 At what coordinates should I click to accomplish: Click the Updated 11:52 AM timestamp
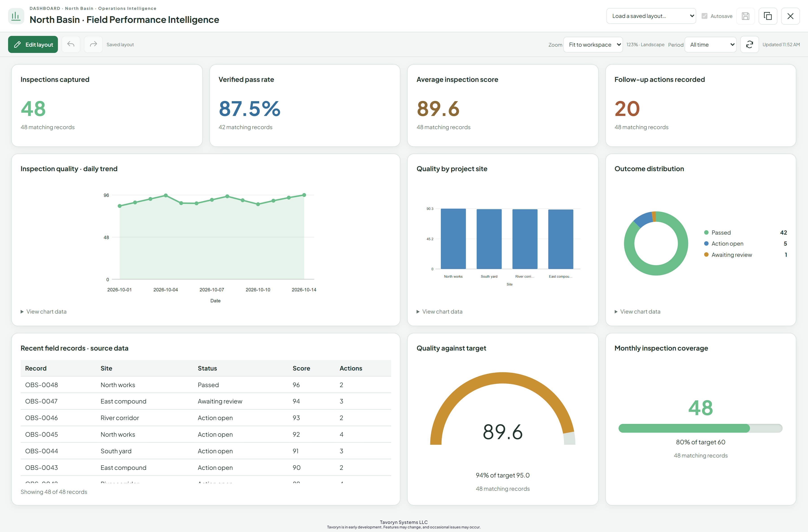(781, 44)
